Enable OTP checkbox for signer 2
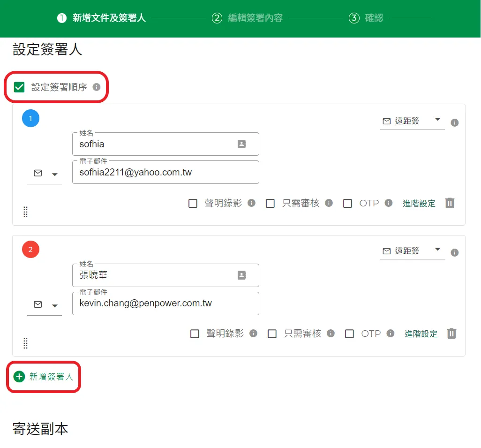This screenshot has width=481, height=448. [x=349, y=334]
